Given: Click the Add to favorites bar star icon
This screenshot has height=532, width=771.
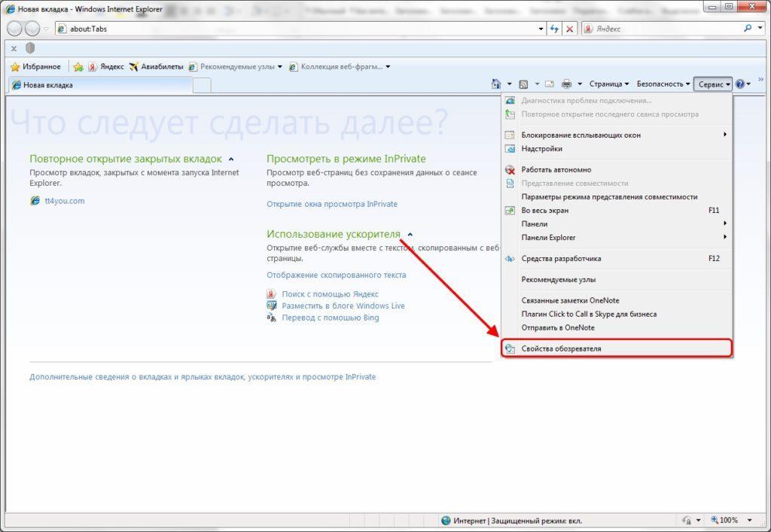Looking at the screenshot, I should click(x=78, y=67).
